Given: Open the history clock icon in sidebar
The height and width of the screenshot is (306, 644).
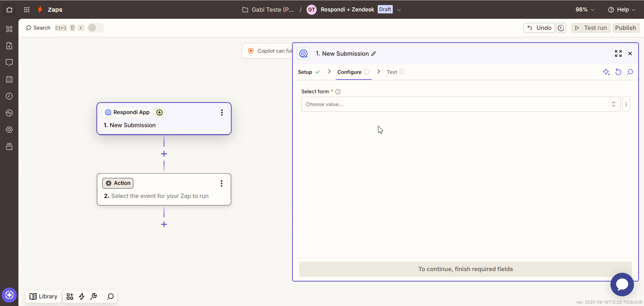Looking at the screenshot, I should pos(9,96).
